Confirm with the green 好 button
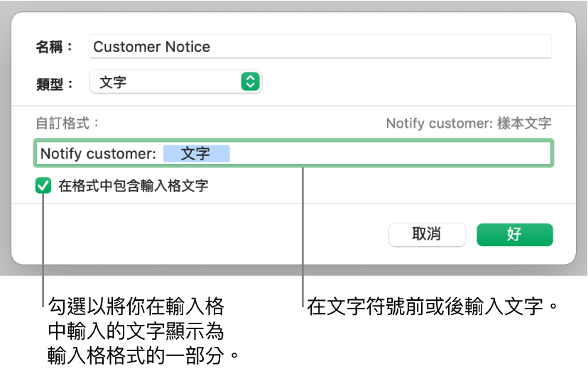 point(514,235)
